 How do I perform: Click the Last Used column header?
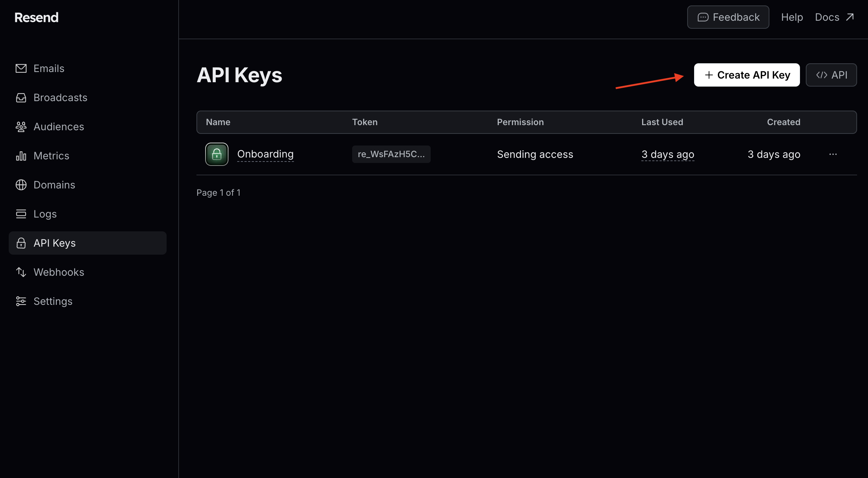662,122
